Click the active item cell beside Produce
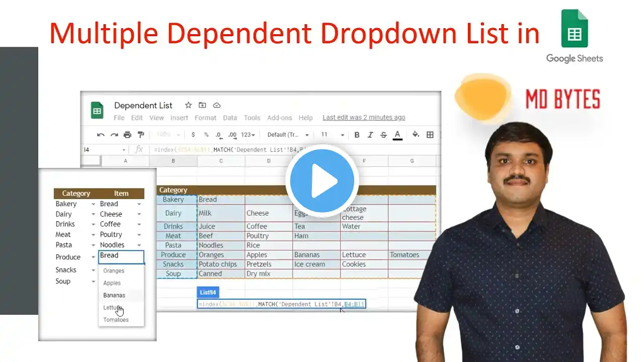This screenshot has width=644, height=362. pos(121,257)
